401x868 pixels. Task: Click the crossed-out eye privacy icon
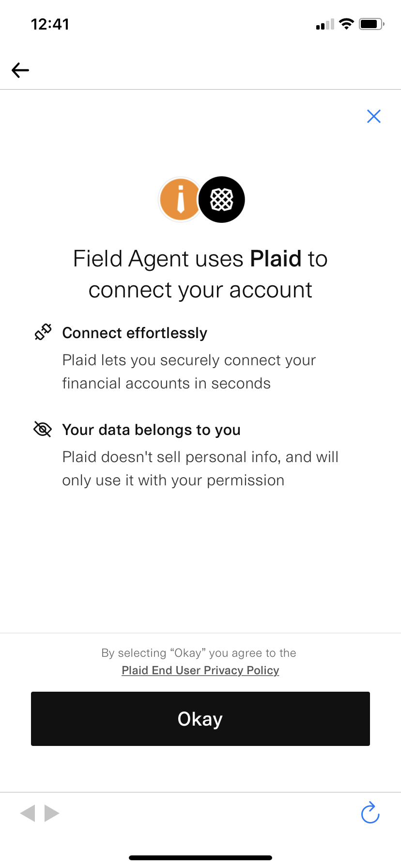(43, 429)
